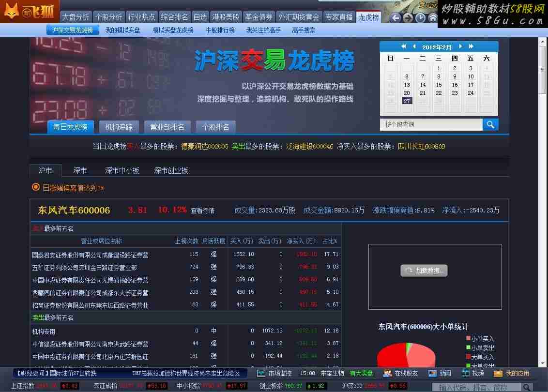The image size is (548, 392).
Task: Jump to next year in calendar
Action: (471, 46)
